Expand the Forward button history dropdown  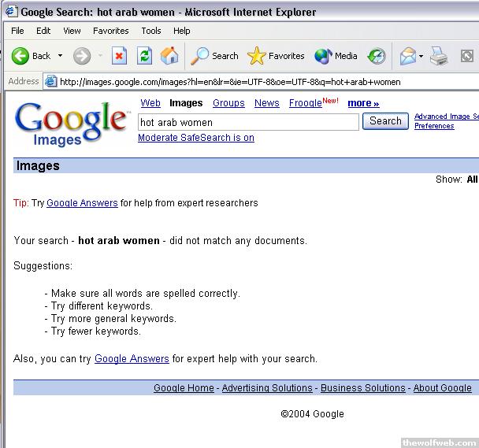click(100, 56)
